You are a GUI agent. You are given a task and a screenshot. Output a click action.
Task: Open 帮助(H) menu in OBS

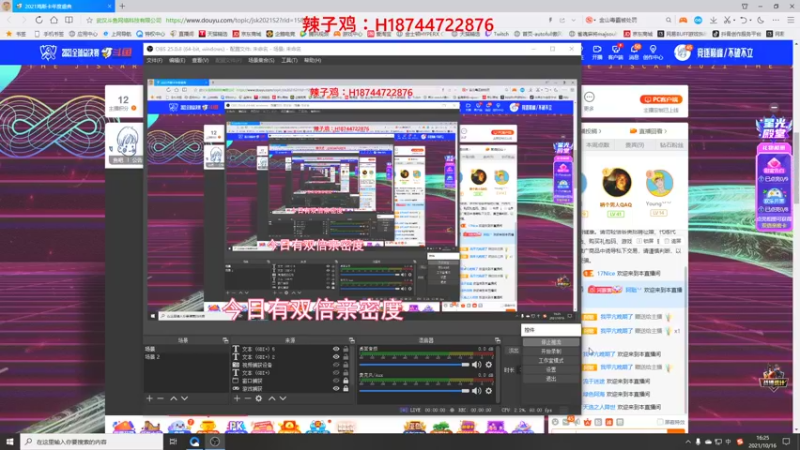coord(312,60)
